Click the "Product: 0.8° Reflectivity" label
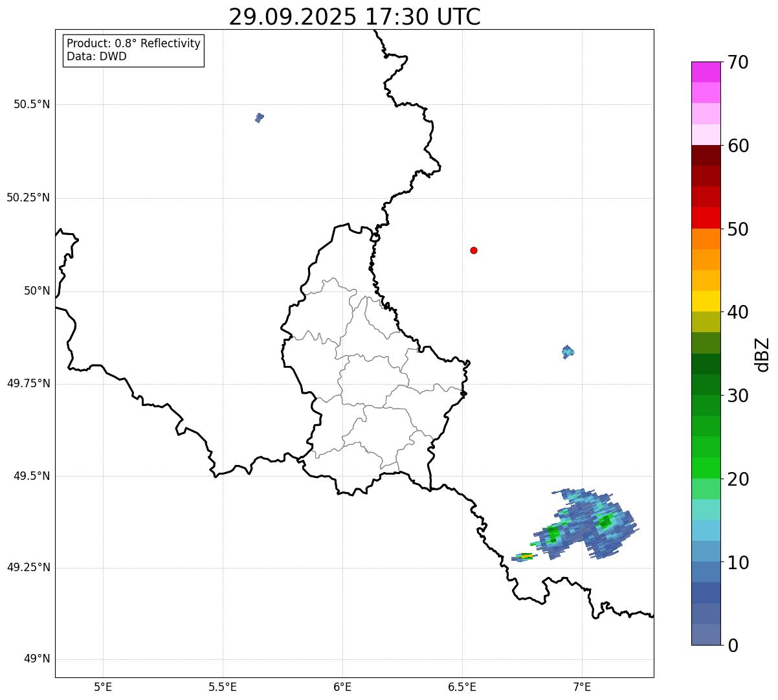The width and height of the screenshot is (778, 700). pyautogui.click(x=134, y=43)
